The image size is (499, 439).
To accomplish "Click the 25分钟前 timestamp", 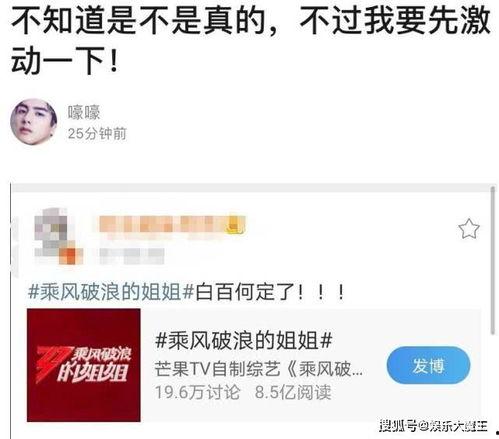I will tap(97, 134).
